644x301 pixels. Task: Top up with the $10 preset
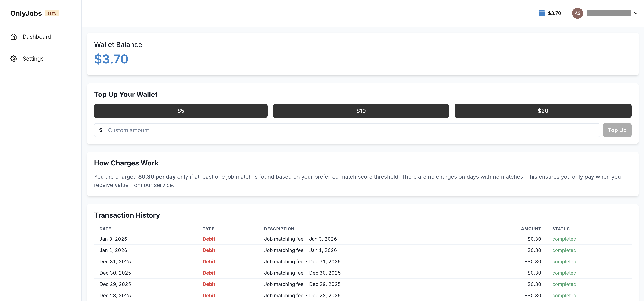pos(361,111)
